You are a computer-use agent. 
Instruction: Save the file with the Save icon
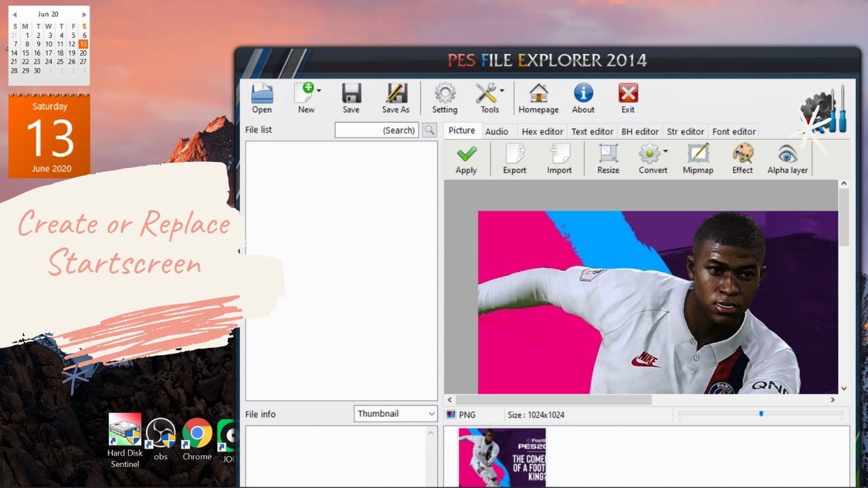(351, 98)
